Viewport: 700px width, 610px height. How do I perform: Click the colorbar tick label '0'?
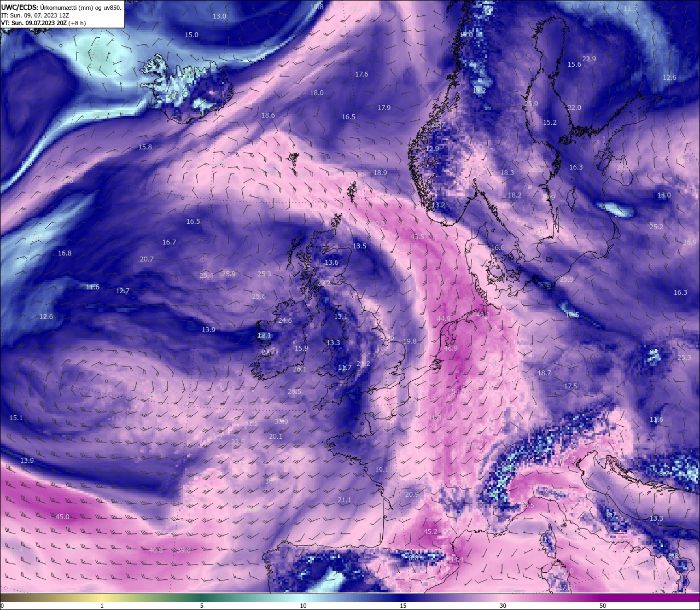2,606
